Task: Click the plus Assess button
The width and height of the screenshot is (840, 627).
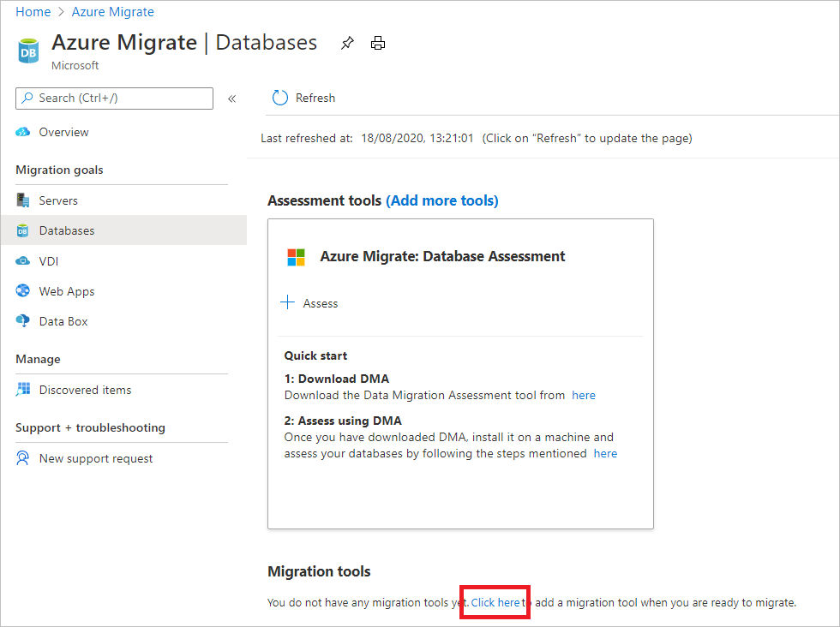Action: tap(309, 303)
